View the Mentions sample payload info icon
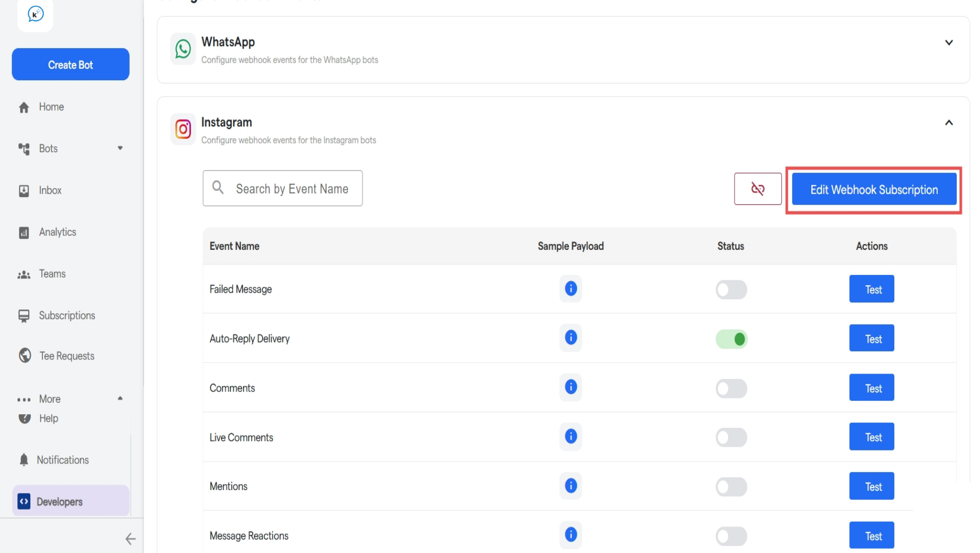980x553 pixels. (570, 486)
